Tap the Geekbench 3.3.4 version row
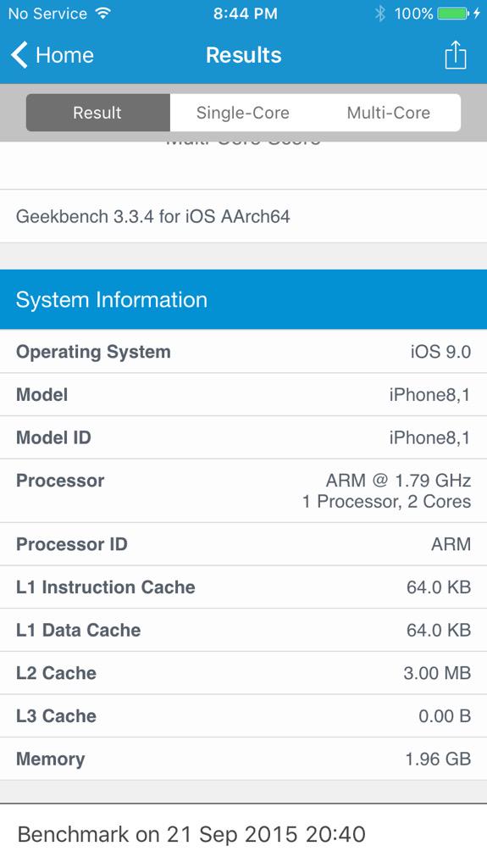487x868 pixels. click(x=244, y=216)
